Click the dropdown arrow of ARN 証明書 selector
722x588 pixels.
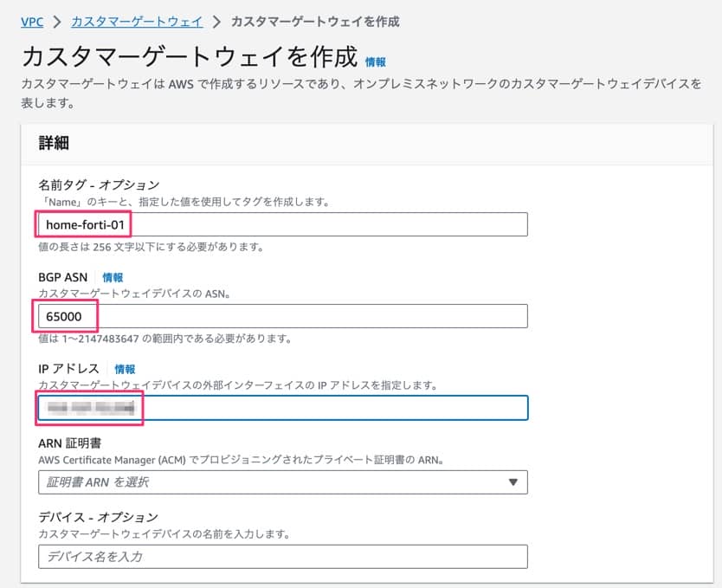[x=513, y=482]
